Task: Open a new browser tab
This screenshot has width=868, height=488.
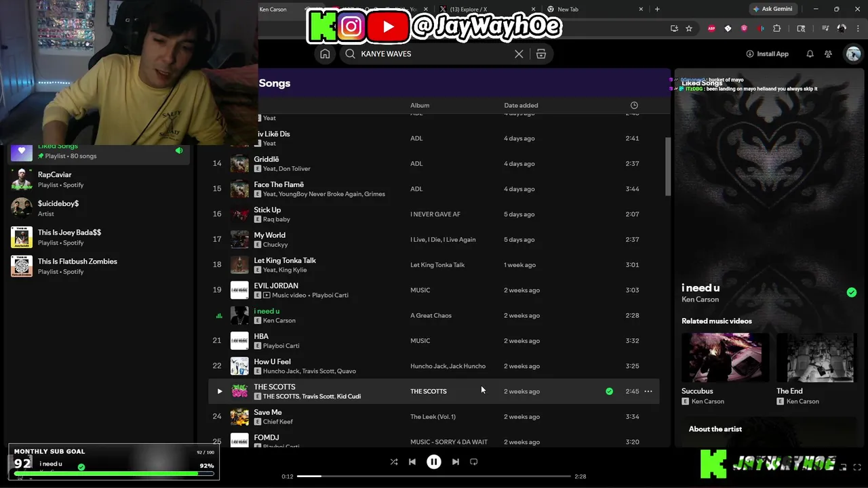Action: point(657,9)
